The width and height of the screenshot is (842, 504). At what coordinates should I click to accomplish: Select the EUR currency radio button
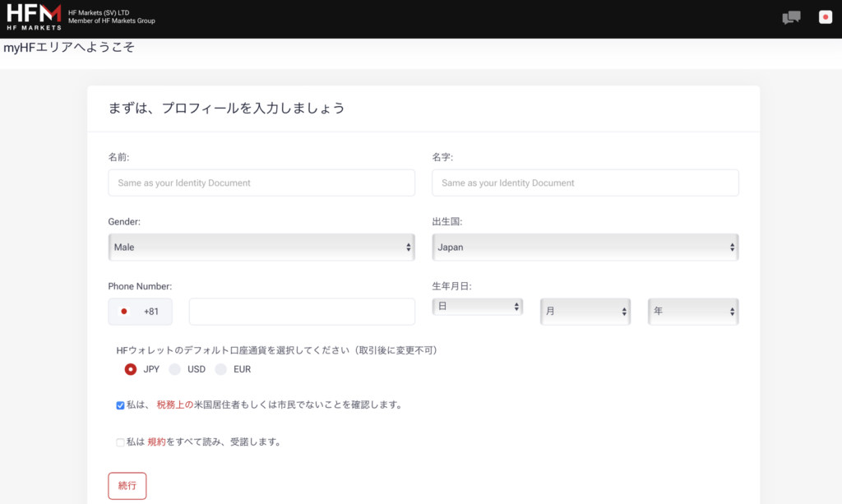tap(220, 369)
